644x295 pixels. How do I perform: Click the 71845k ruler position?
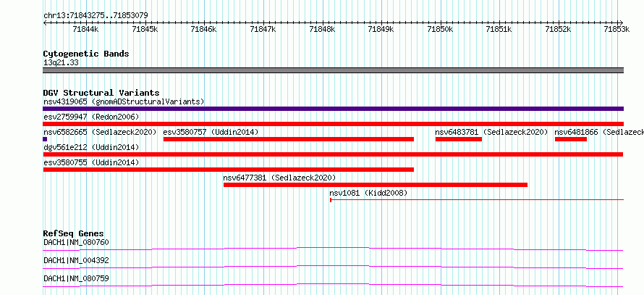coord(145,29)
